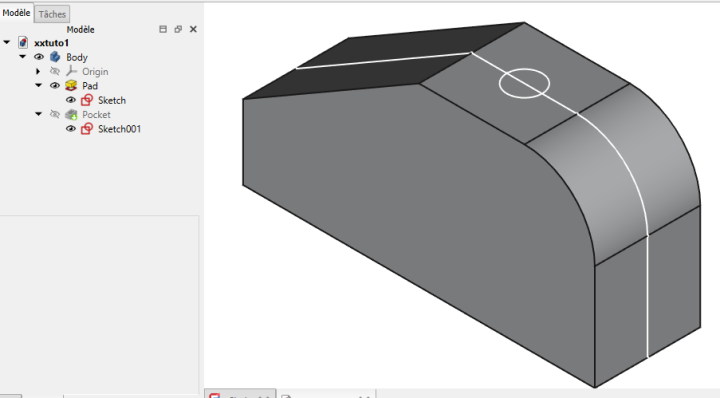The height and width of the screenshot is (398, 720).
Task: Click the red Sketch001 icon
Action: [x=87, y=129]
